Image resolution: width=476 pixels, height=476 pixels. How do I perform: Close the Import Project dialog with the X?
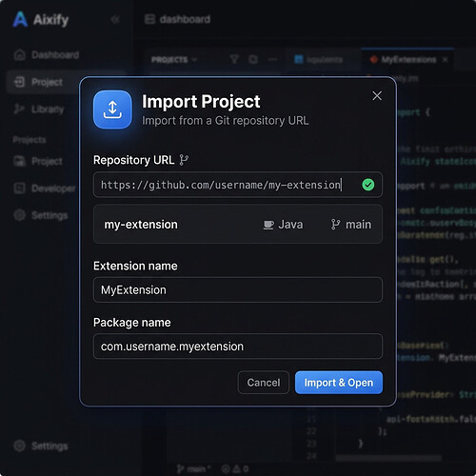[x=377, y=95]
